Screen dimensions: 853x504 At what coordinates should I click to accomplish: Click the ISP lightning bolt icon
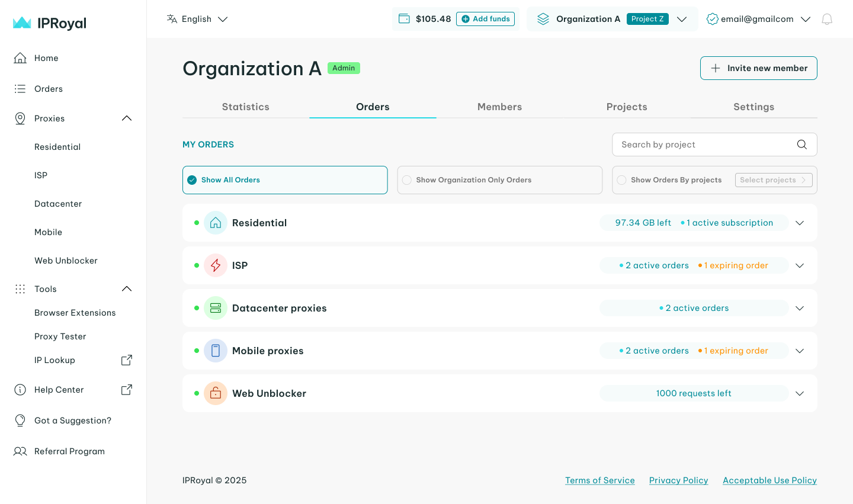(216, 265)
